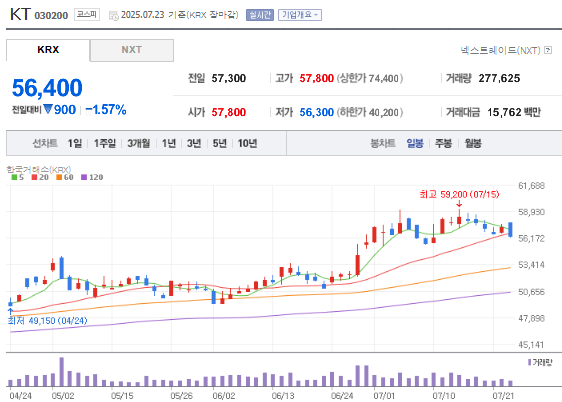The height and width of the screenshot is (402, 562).
Task: Click the 07/21 date axis label
Action: point(503,396)
